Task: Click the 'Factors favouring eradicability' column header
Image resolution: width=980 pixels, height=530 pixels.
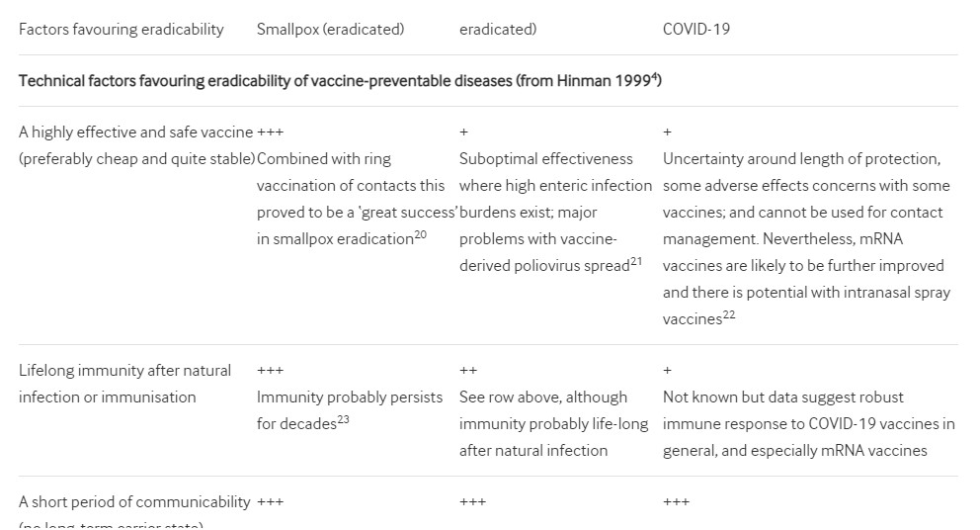Action: [x=122, y=29]
